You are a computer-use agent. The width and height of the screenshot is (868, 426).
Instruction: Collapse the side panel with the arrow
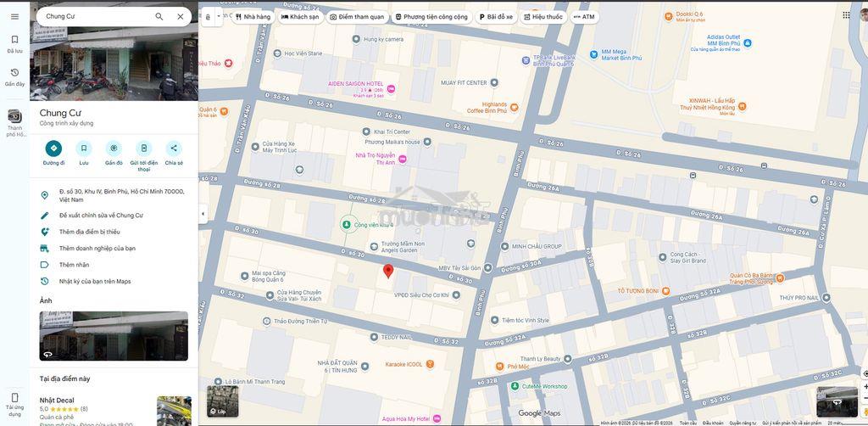click(x=203, y=214)
